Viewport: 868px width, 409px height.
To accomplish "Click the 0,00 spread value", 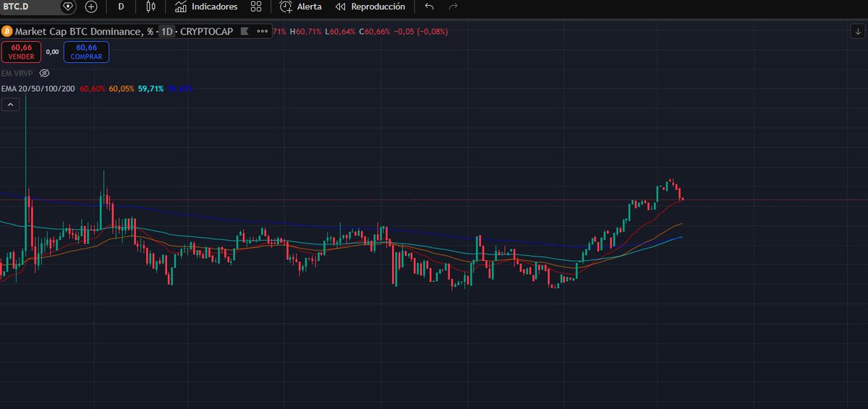I will coord(52,52).
